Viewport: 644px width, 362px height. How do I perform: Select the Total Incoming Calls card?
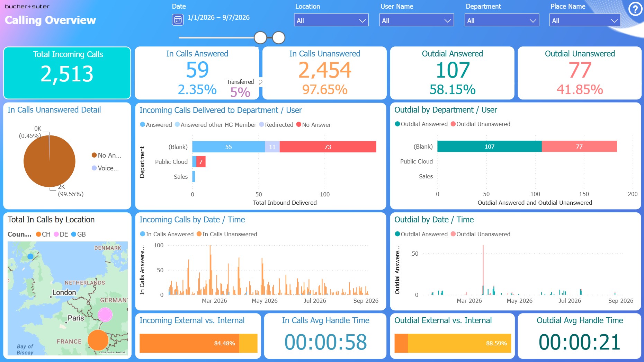67,73
